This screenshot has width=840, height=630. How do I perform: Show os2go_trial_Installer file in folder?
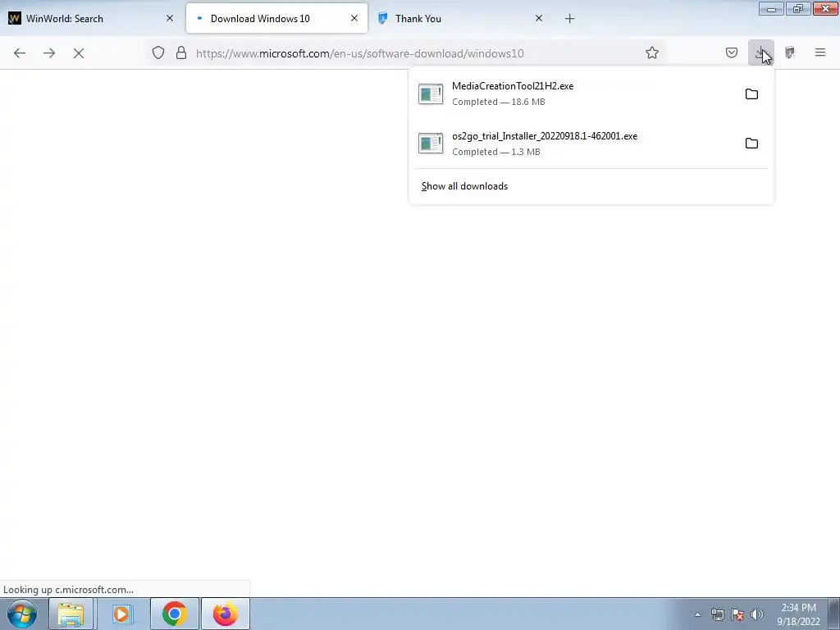click(751, 144)
